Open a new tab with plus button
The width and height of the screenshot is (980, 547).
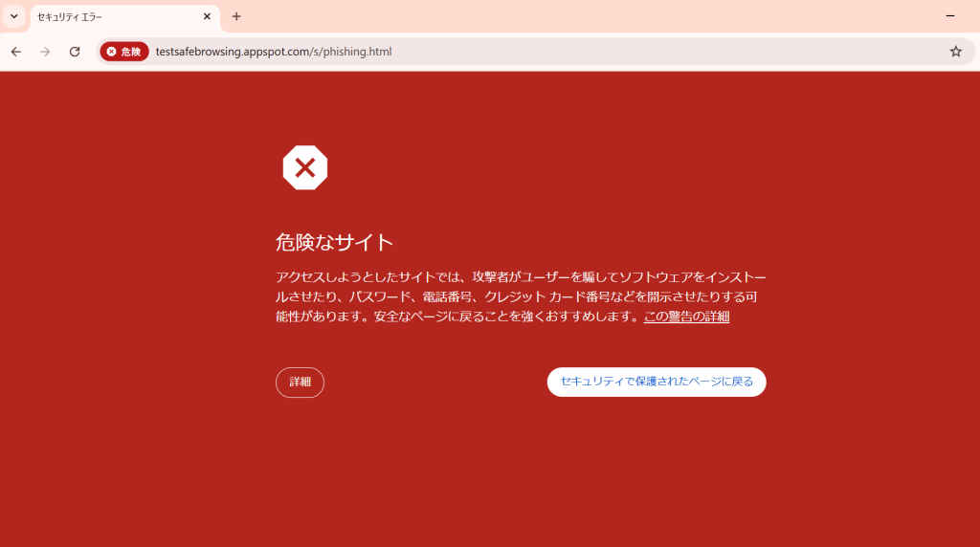[x=236, y=16]
